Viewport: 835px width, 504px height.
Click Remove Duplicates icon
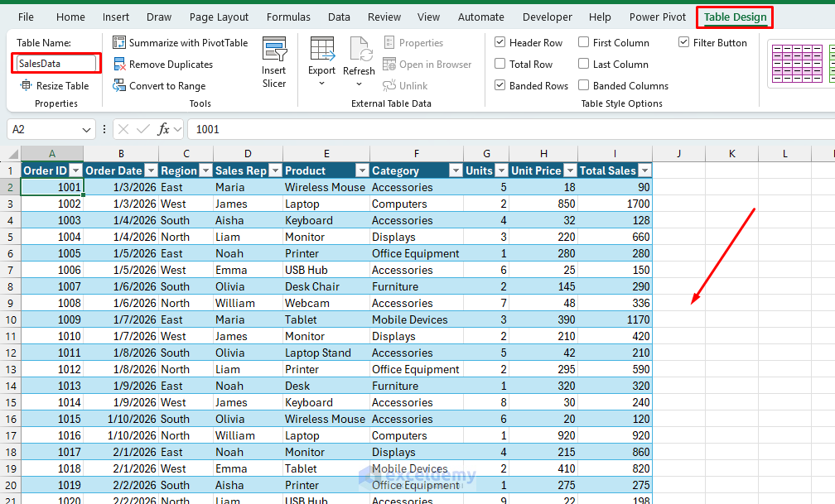point(119,65)
